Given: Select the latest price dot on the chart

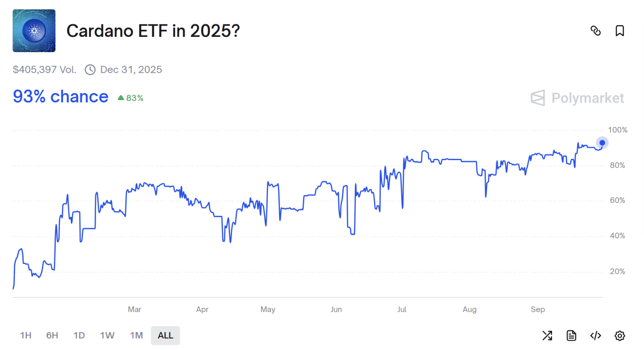Looking at the screenshot, I should coord(602,142).
